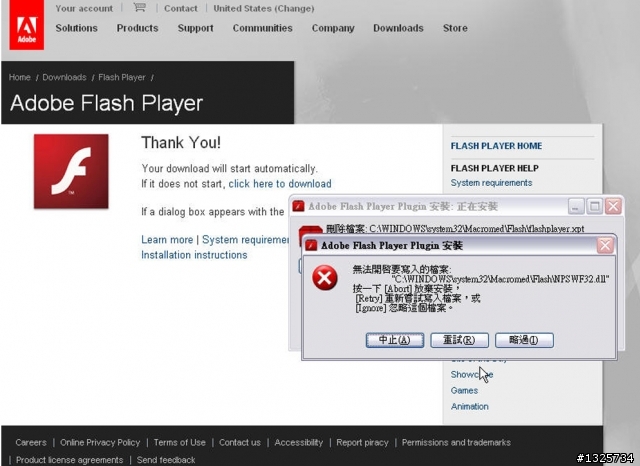Screen dimensions: 640x466
Task: Click the 重試(R) retry button
Action: [x=459, y=340]
